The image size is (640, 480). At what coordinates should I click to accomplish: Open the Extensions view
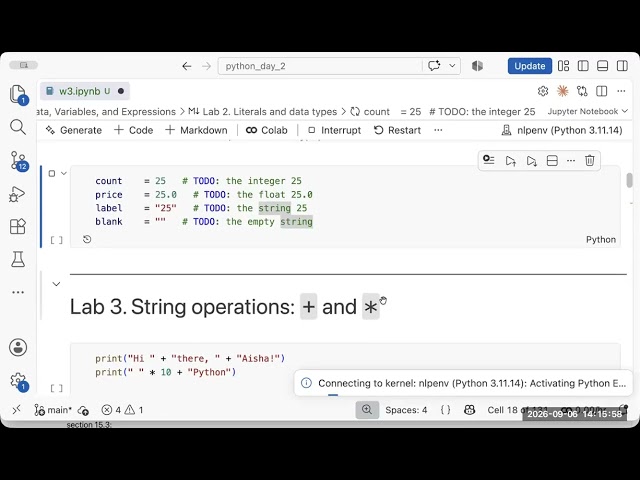(18, 226)
